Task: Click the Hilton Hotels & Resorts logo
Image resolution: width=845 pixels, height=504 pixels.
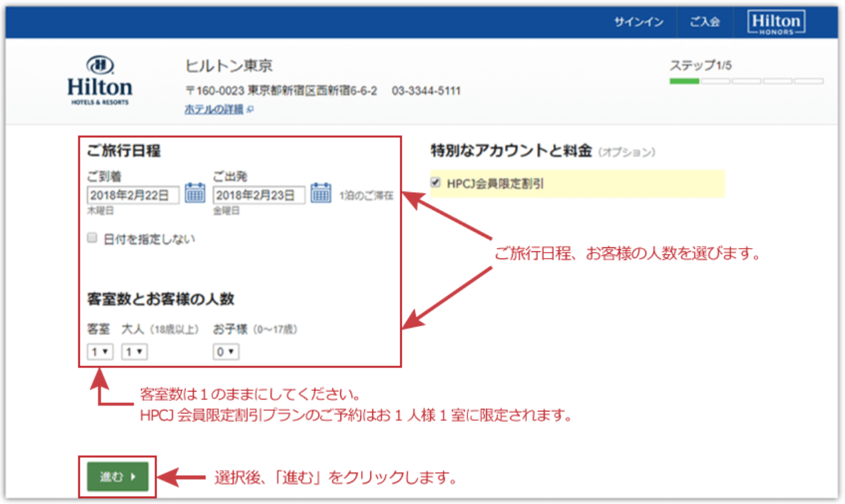Action: pyautogui.click(x=100, y=81)
